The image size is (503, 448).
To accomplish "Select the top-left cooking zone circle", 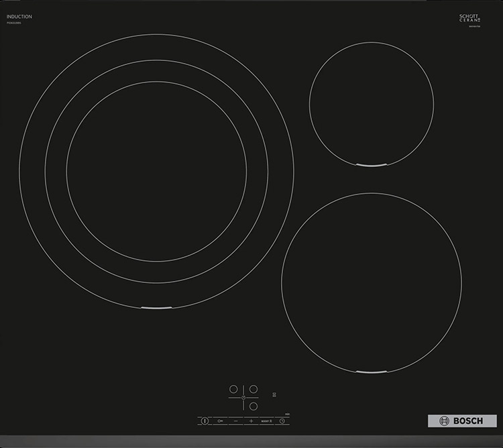I will 233,389.
